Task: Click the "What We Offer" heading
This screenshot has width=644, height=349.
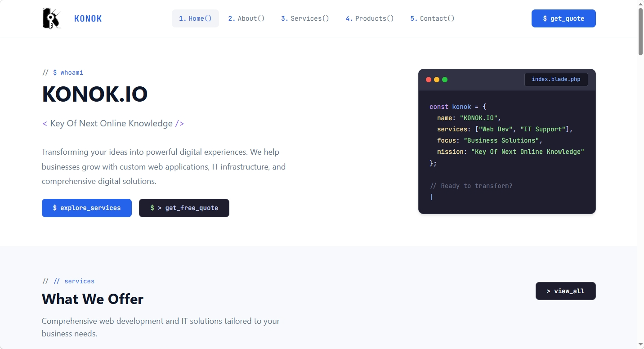Action: tap(93, 299)
